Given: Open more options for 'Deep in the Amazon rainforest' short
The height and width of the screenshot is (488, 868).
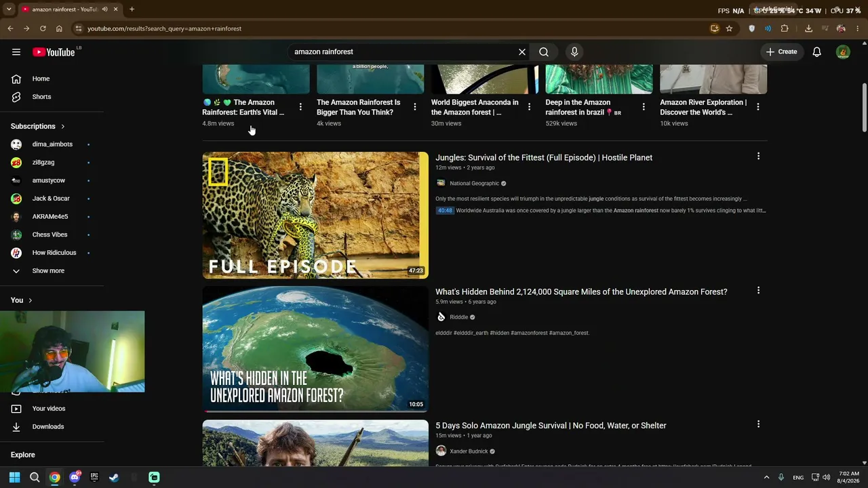Looking at the screenshot, I should (644, 107).
